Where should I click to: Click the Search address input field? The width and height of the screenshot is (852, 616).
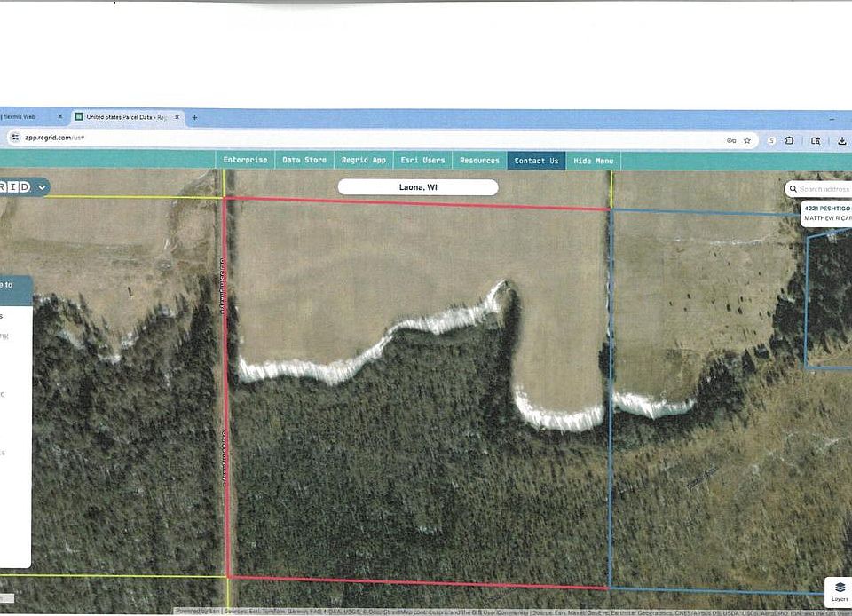click(824, 189)
